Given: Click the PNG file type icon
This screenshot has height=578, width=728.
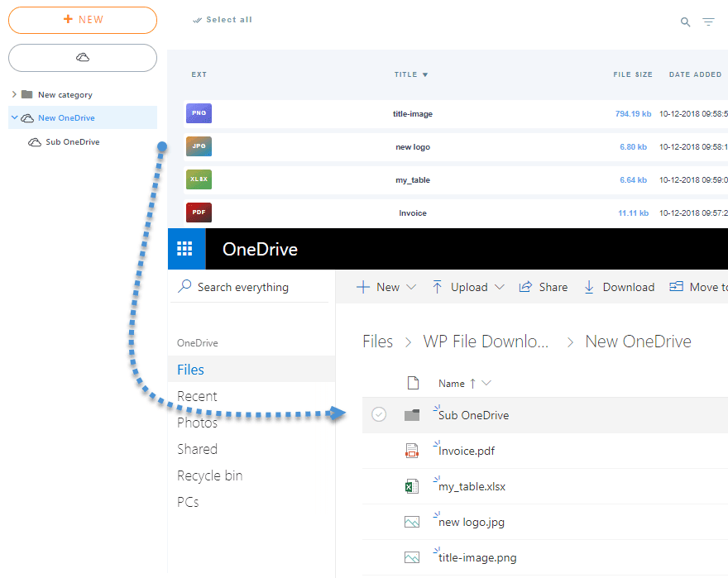Looking at the screenshot, I should [199, 113].
